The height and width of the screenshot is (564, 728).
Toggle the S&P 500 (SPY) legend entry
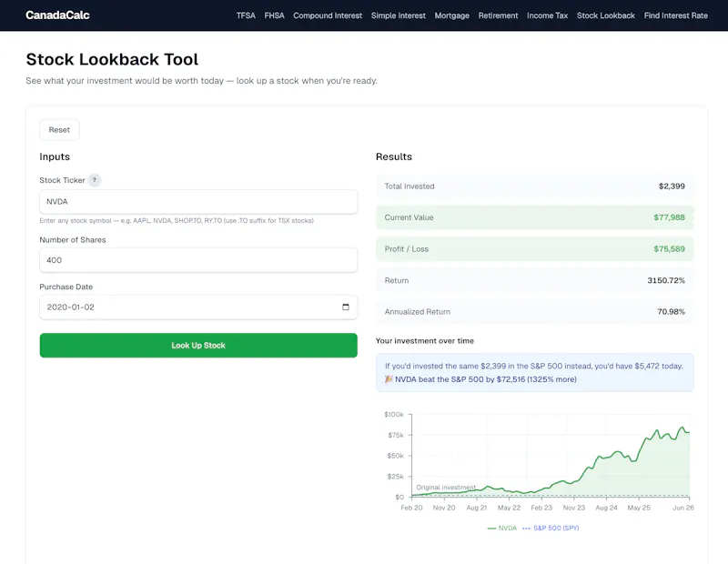click(551, 528)
